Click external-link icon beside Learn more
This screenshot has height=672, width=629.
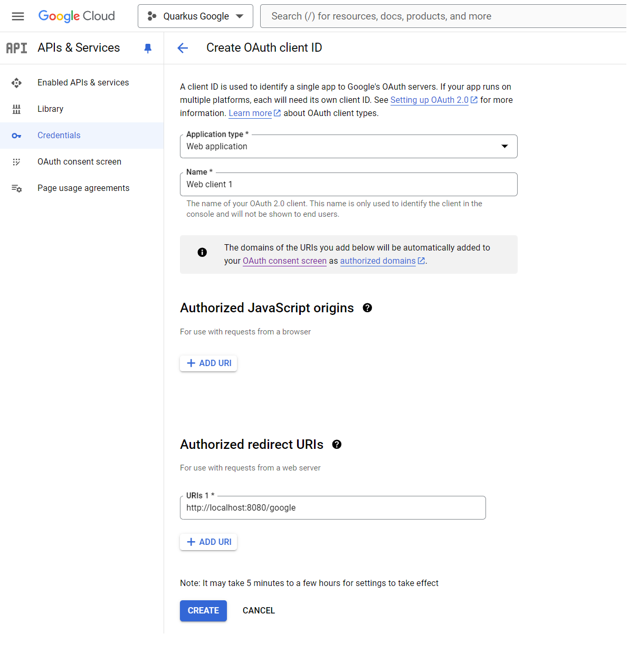point(277,113)
